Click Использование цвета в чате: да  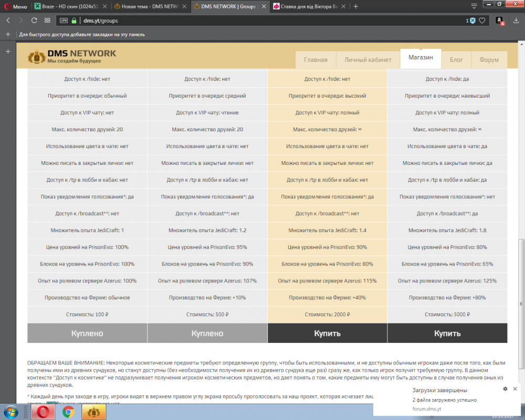point(447,146)
